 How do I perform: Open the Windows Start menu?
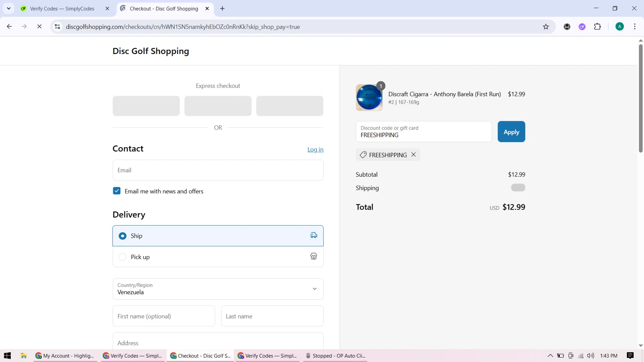[7, 356]
